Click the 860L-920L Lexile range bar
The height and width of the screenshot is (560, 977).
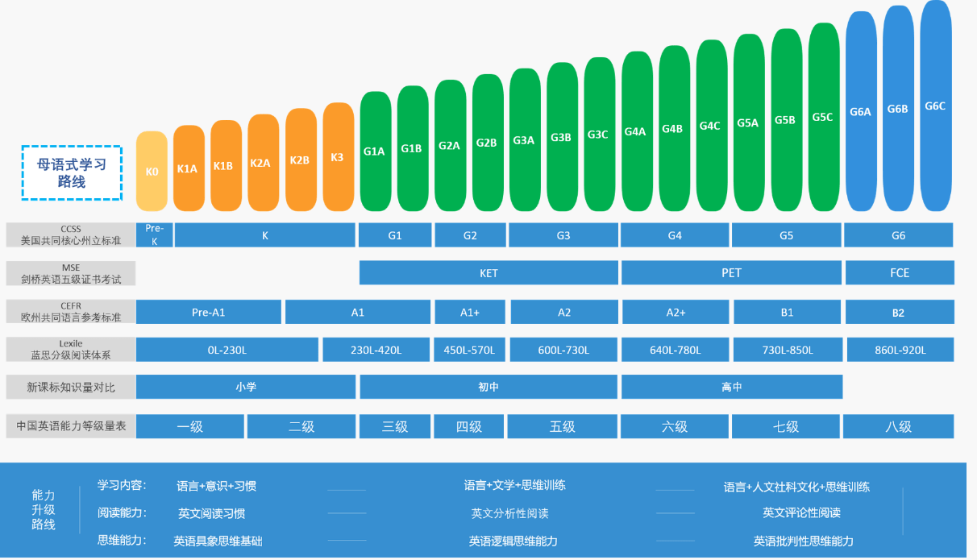pyautogui.click(x=899, y=351)
